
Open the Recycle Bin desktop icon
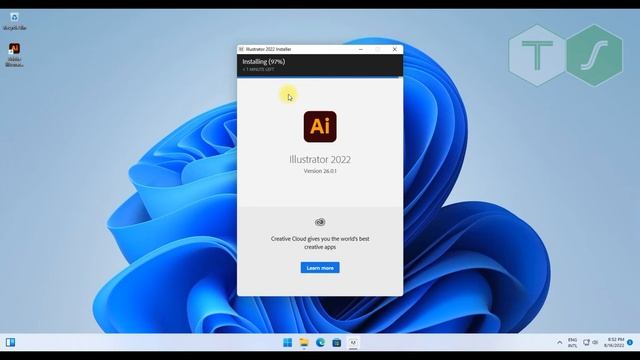(14, 22)
